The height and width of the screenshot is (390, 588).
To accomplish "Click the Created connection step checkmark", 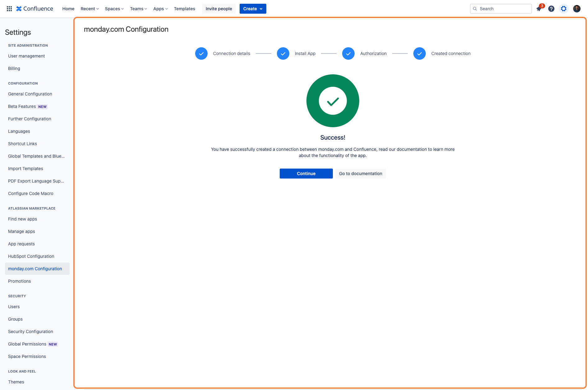I will (420, 53).
